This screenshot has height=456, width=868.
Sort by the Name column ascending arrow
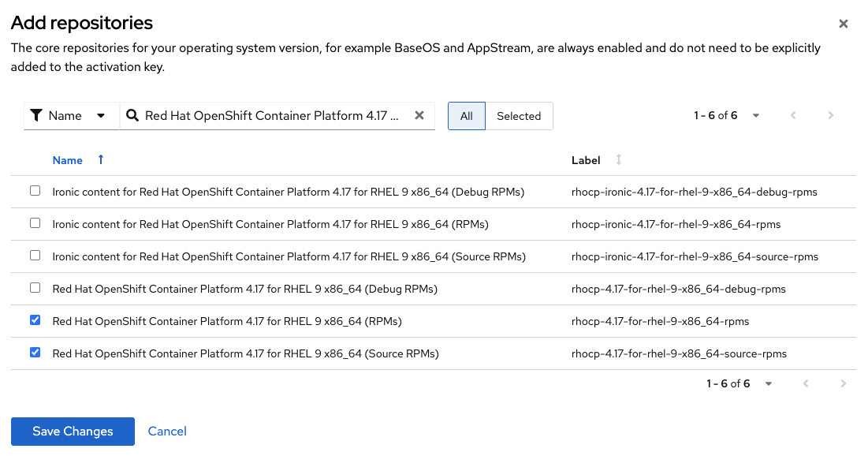(100, 159)
